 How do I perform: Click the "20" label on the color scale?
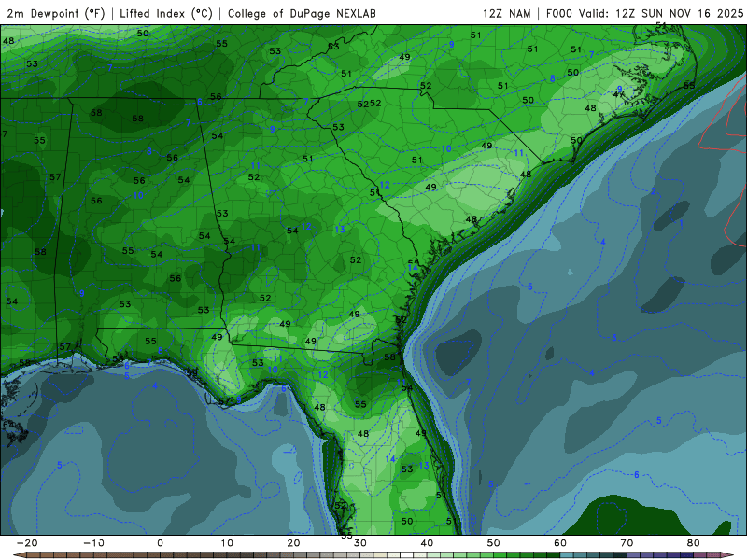pos(293,543)
